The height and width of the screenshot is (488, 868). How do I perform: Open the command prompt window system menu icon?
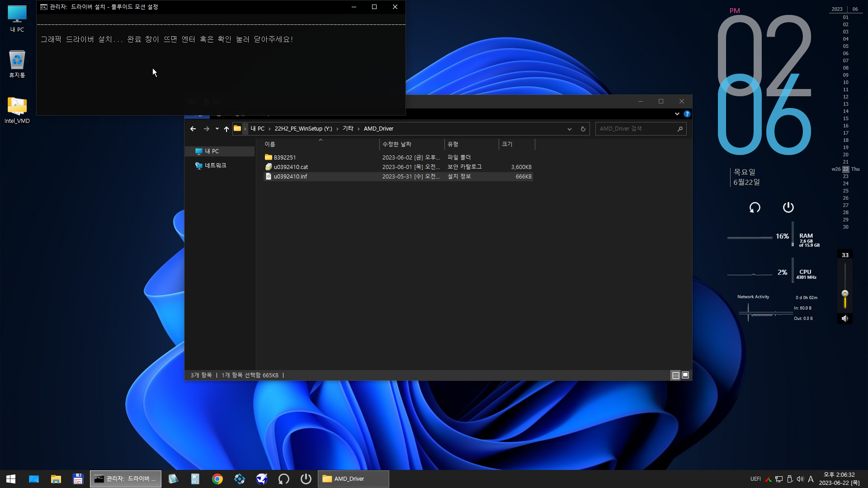(x=44, y=7)
